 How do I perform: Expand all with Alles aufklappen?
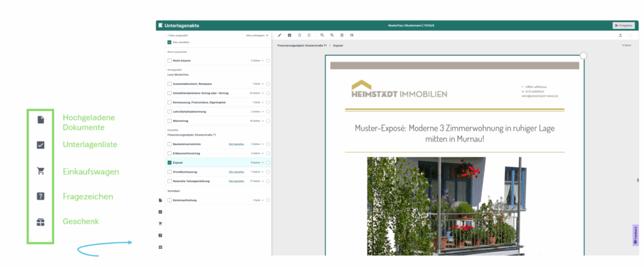click(x=257, y=36)
